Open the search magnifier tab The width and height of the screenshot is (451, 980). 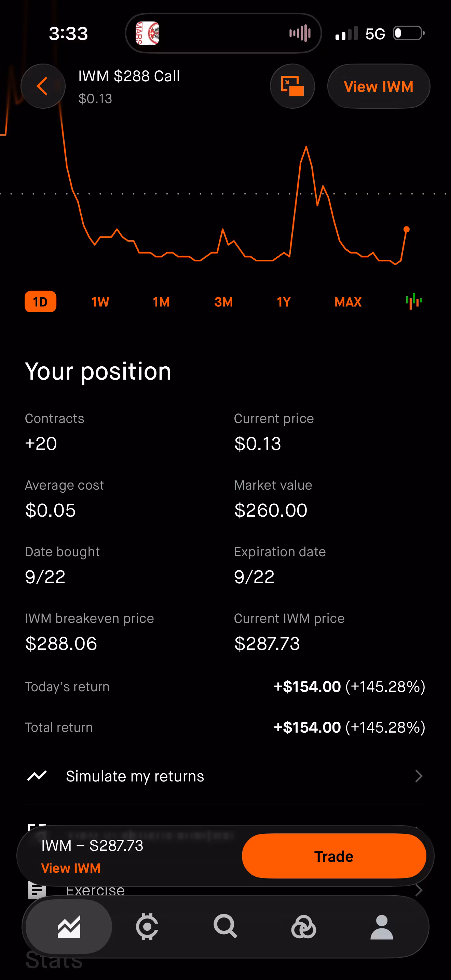point(225,927)
